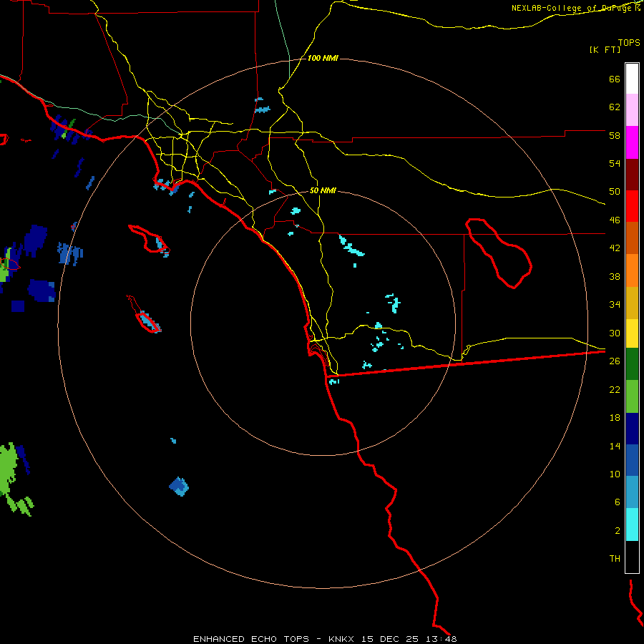The width and height of the screenshot is (644, 644).
Task: Click the 'TOPS' legend heading
Action: tap(629, 43)
